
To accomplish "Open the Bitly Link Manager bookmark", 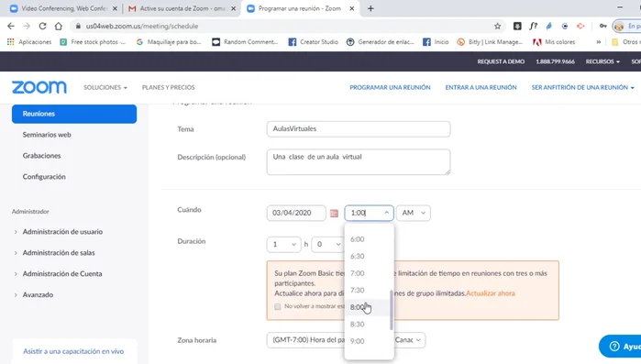I will click(x=490, y=42).
